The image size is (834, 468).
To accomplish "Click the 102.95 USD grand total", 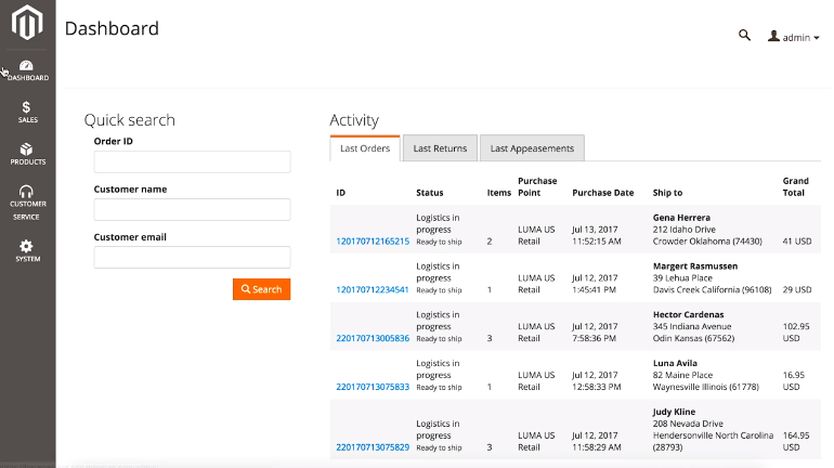I will [796, 332].
